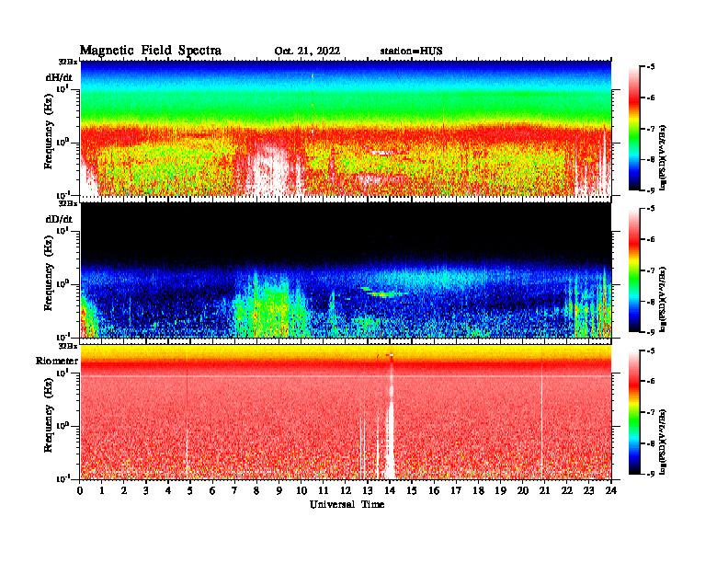The width and height of the screenshot is (728, 563).
Task: Click the log(PSD) label of the dH/dt colorbar
Action: 663,157
